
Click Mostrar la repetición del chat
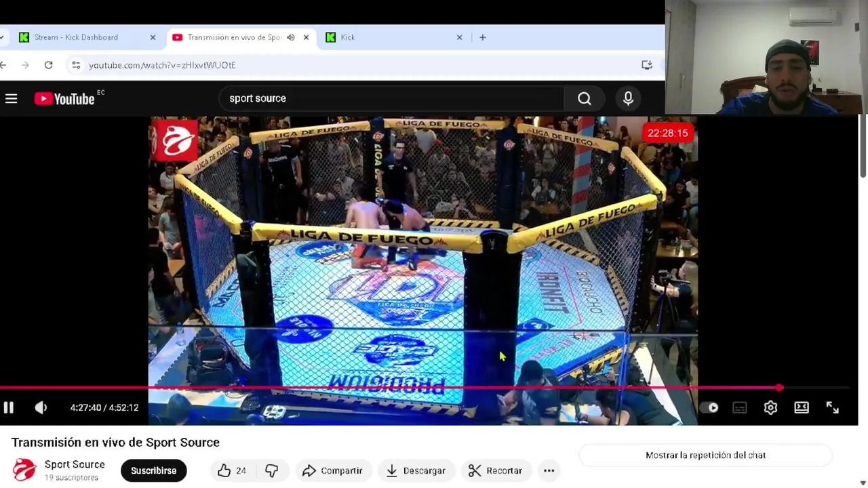pyautogui.click(x=705, y=455)
